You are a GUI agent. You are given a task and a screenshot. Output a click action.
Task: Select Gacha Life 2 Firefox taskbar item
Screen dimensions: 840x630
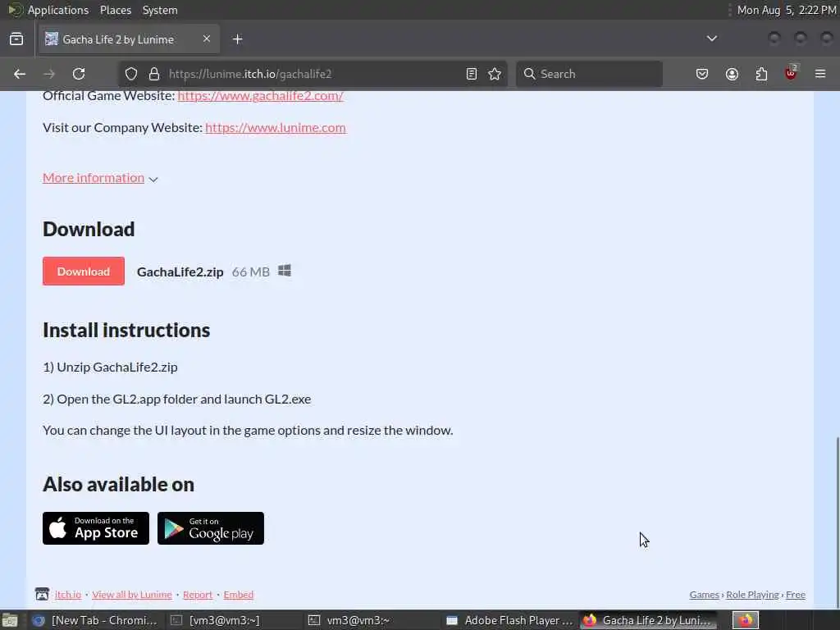(648, 620)
